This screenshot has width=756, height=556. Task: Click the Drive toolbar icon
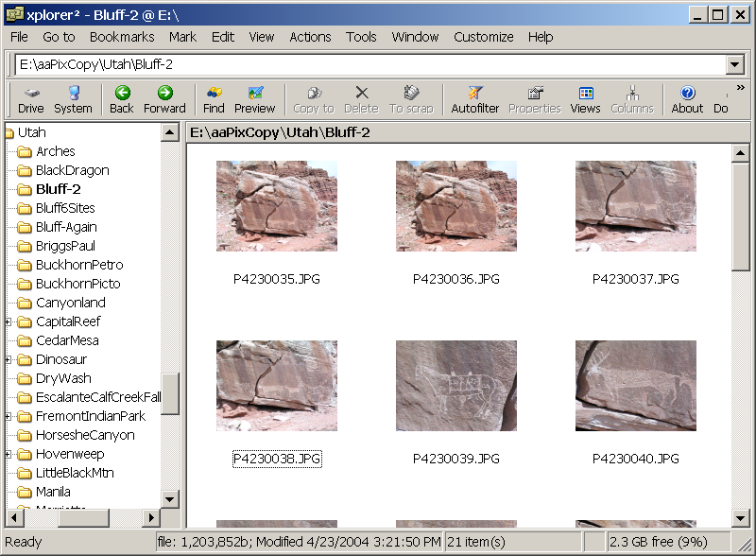pyautogui.click(x=31, y=99)
